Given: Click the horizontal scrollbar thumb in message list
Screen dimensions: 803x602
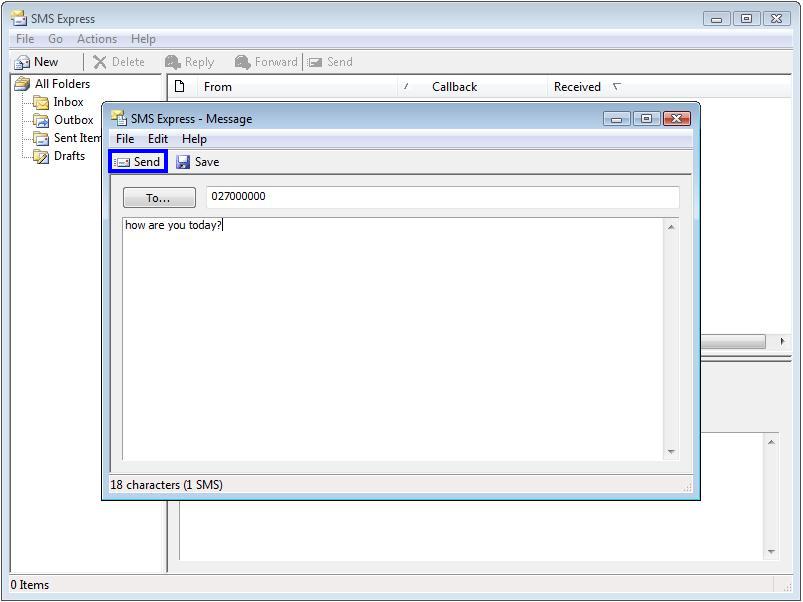Looking at the screenshot, I should [x=733, y=341].
